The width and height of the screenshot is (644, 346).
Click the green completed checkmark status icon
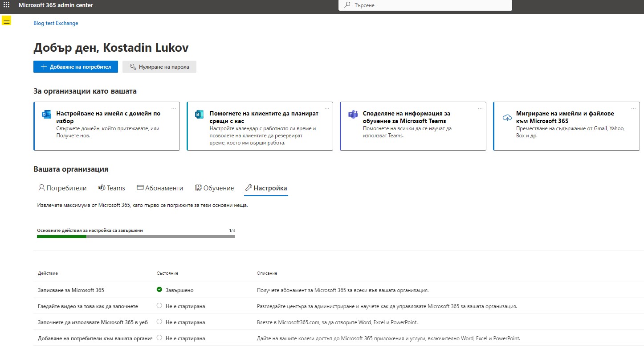coord(159,290)
